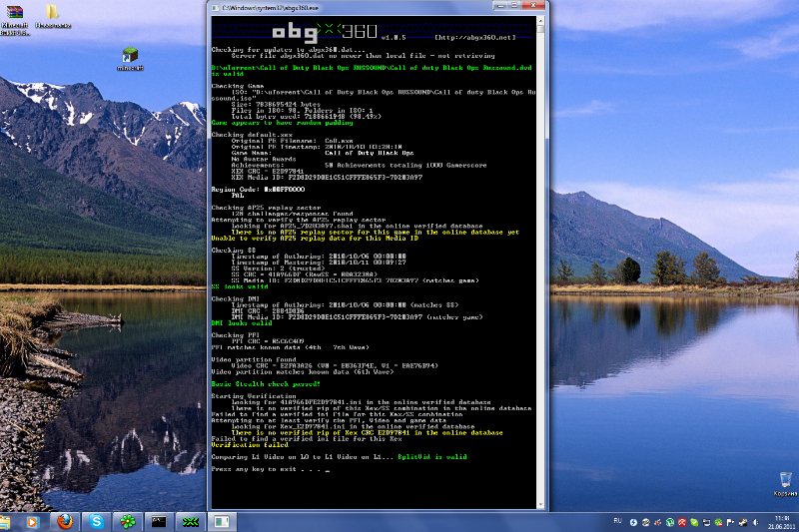Open Skype from the taskbar
The height and width of the screenshot is (532, 799).
(96, 521)
